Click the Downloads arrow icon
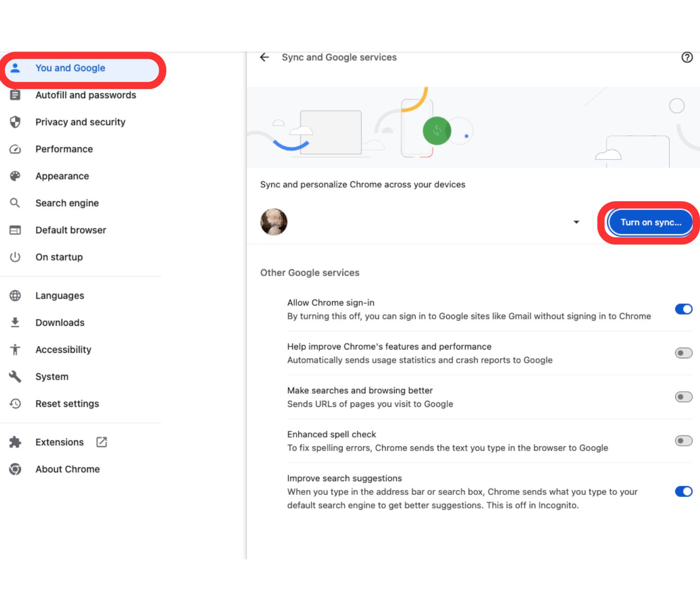The image size is (700, 595). 16,323
